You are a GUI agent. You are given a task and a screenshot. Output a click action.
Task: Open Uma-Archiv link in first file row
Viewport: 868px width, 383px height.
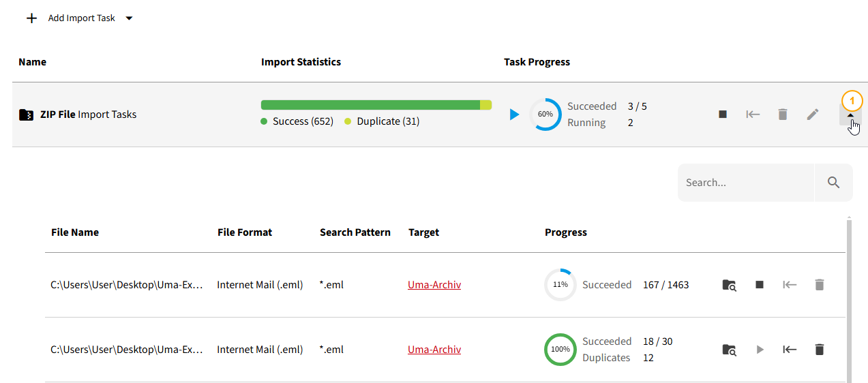click(x=434, y=285)
